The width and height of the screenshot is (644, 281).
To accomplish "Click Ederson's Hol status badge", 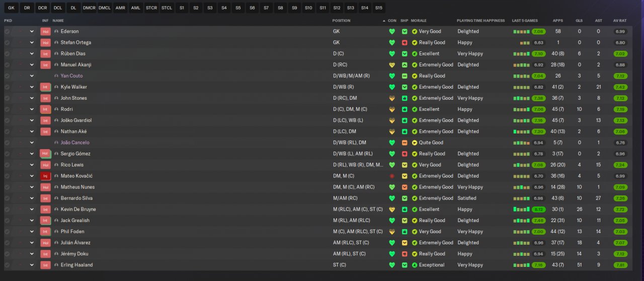I will [45, 31].
